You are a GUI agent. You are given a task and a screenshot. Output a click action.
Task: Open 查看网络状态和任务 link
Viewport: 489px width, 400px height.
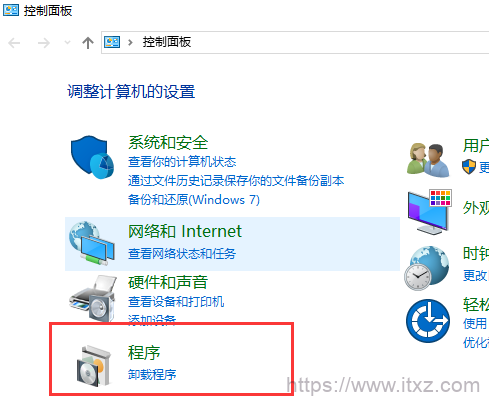tap(182, 254)
